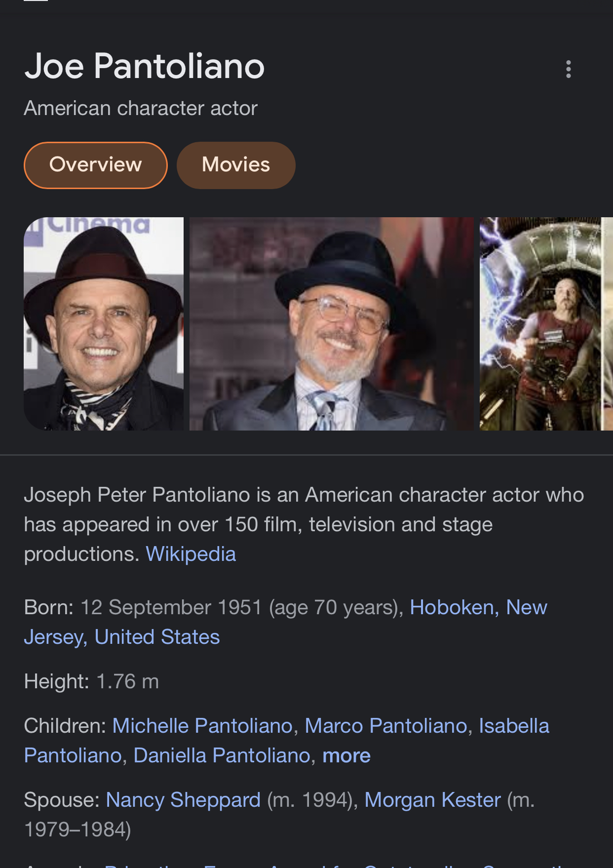Open the Wikipedia link
The width and height of the screenshot is (613, 868).
tap(191, 554)
